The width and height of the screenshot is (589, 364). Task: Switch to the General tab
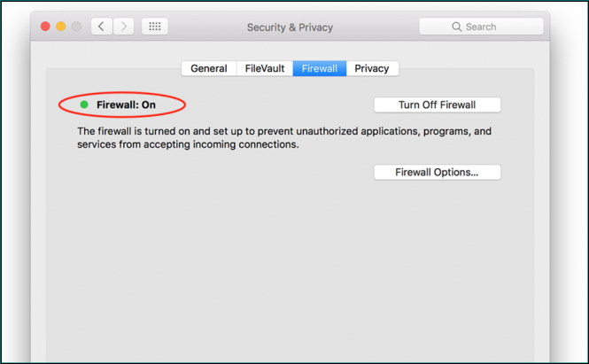click(x=209, y=68)
